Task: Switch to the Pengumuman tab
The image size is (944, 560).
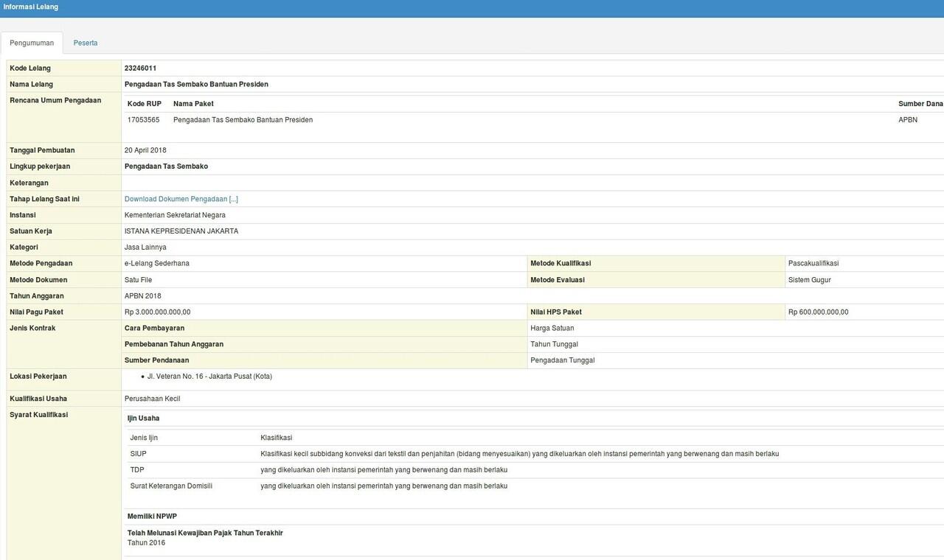Action: (x=32, y=43)
